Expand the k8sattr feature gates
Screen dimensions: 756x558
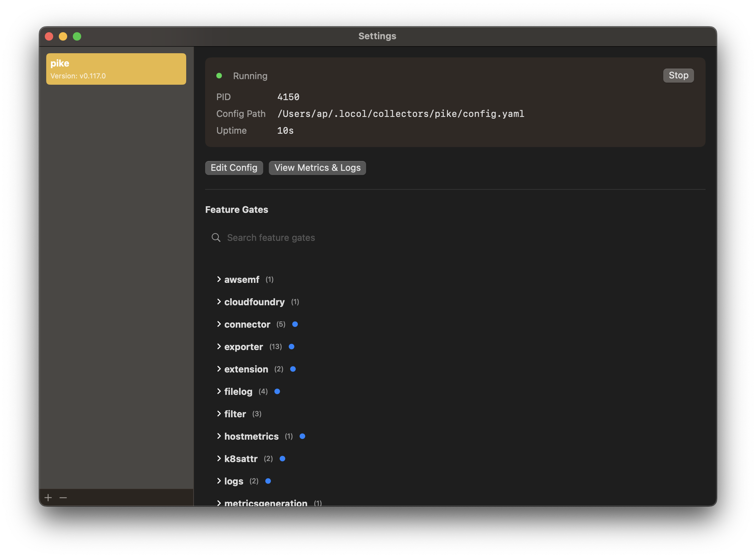[x=219, y=459]
